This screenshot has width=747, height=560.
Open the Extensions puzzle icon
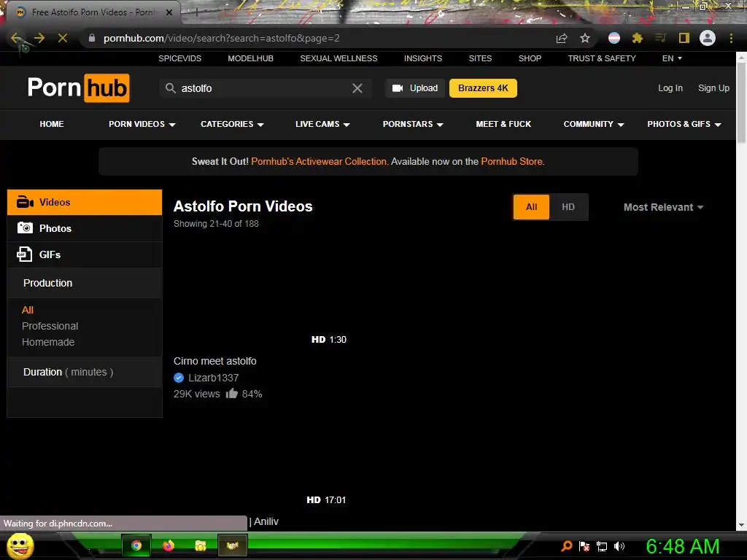(x=638, y=38)
